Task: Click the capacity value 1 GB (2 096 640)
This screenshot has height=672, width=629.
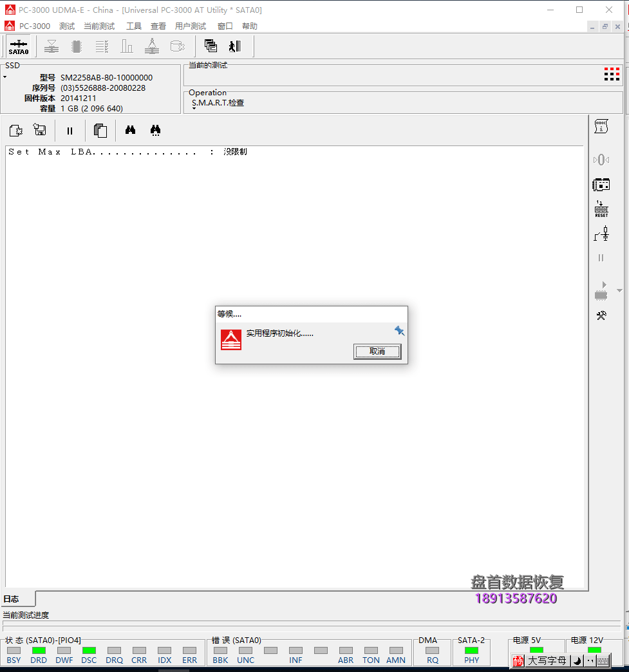Action: click(x=91, y=108)
